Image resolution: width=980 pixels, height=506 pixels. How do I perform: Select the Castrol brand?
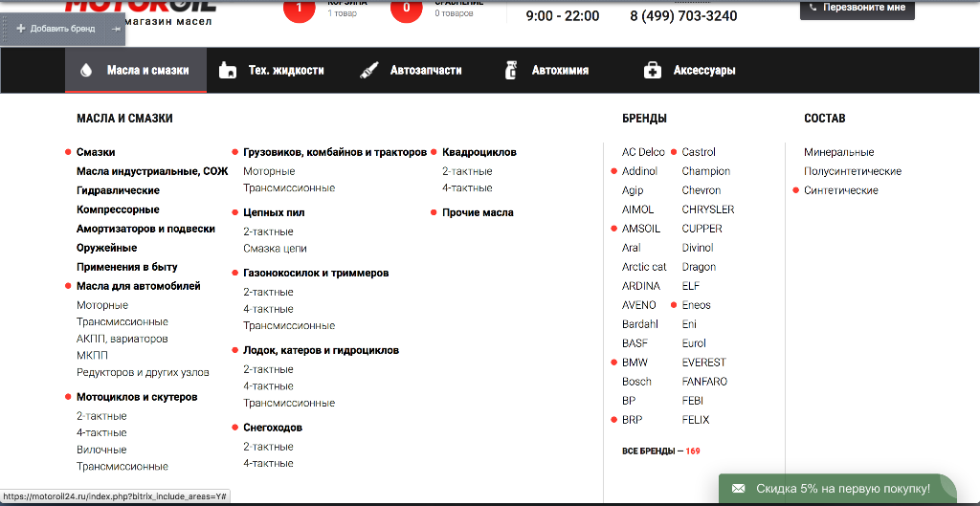click(699, 152)
